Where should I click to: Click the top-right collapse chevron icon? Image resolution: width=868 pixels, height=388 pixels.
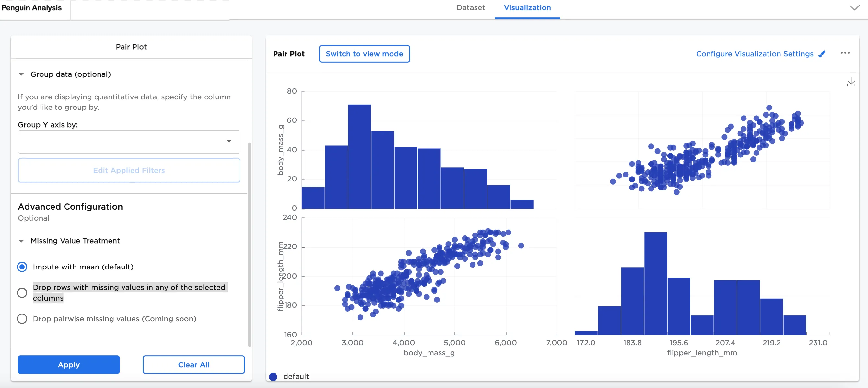[854, 8]
